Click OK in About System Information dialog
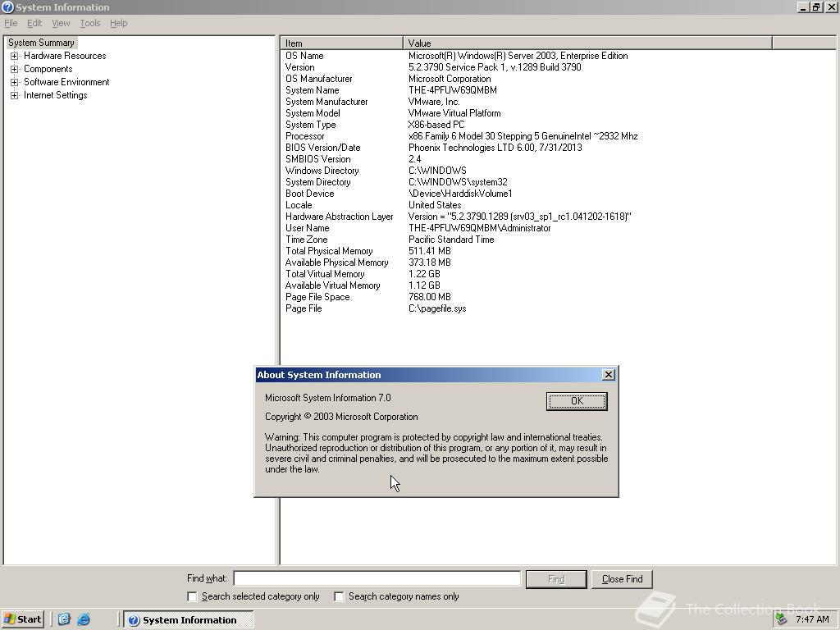840x630 pixels. pos(577,400)
